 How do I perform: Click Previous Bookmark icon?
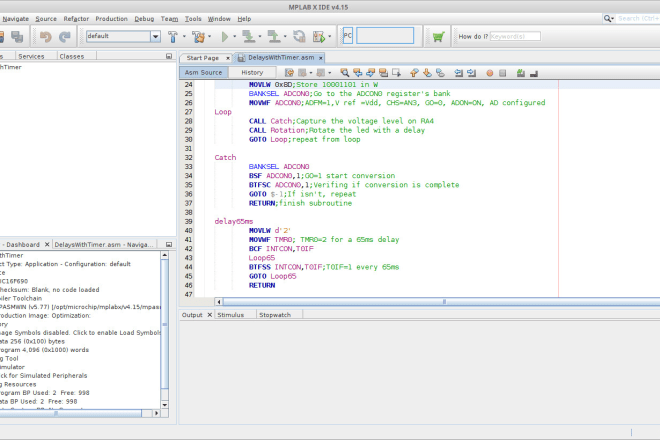(x=414, y=73)
